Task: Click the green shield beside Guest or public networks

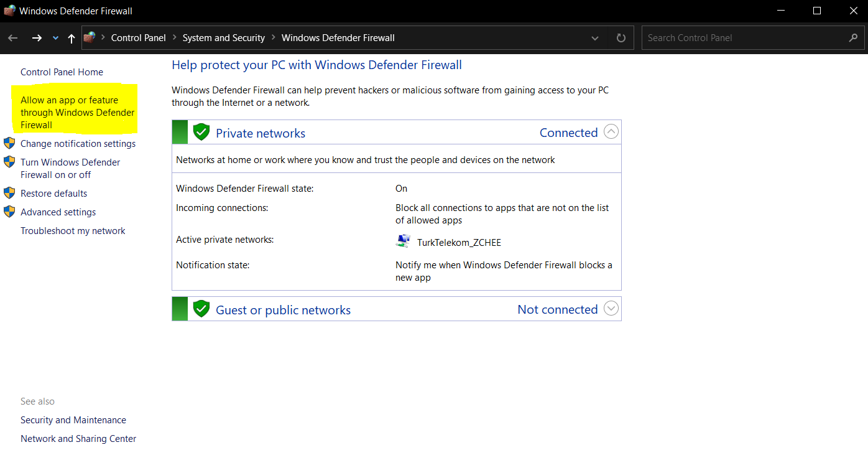Action: coord(201,309)
